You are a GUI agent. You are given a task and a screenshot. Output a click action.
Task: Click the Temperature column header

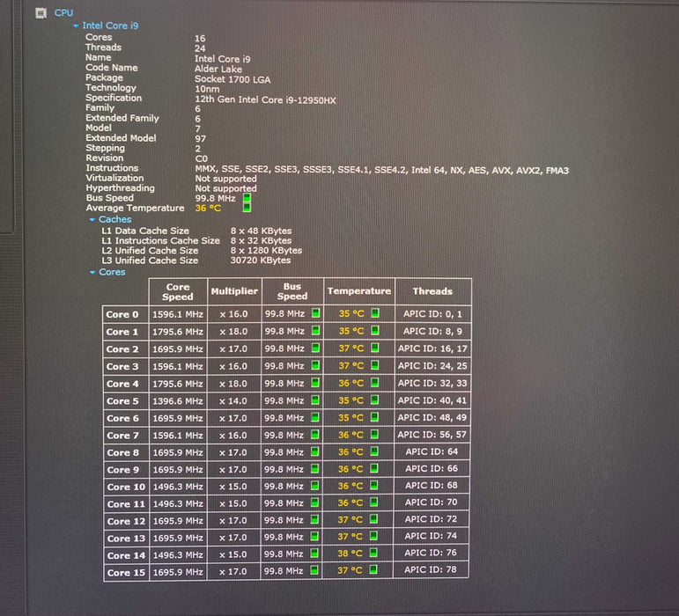[359, 291]
